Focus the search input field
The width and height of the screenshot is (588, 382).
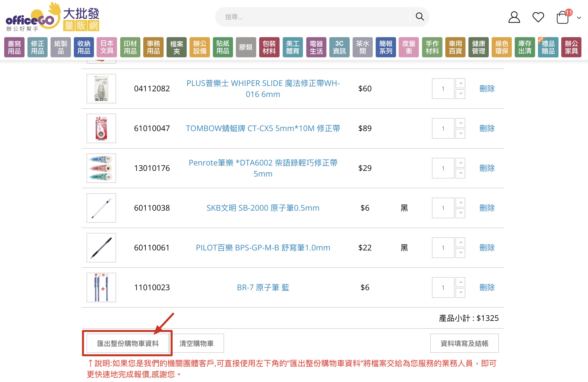pyautogui.click(x=312, y=17)
